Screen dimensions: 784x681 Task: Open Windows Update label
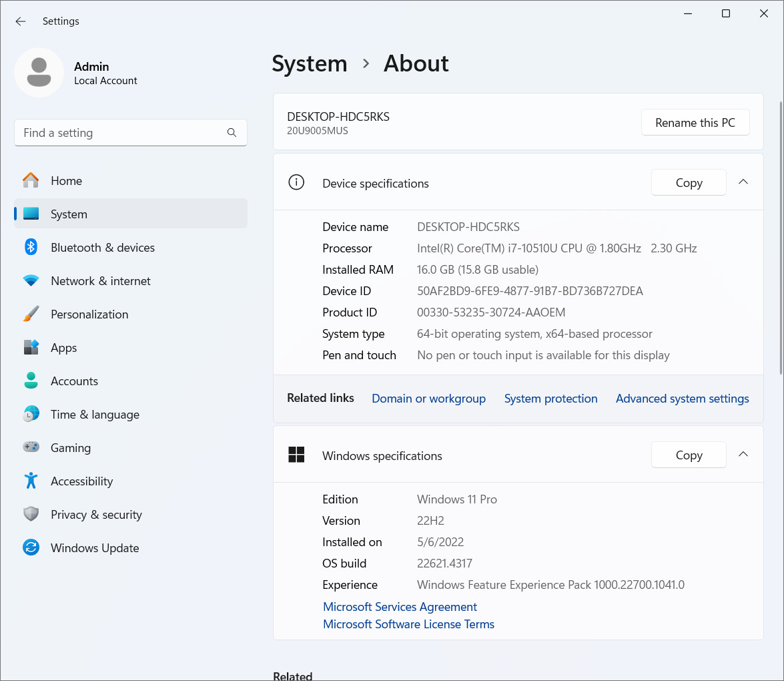point(95,548)
